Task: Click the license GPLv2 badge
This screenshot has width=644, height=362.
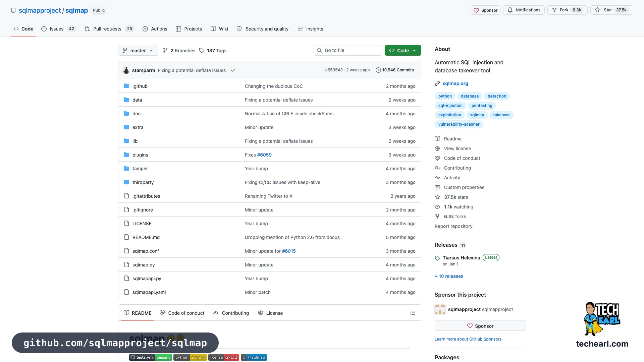Action: (x=224, y=357)
